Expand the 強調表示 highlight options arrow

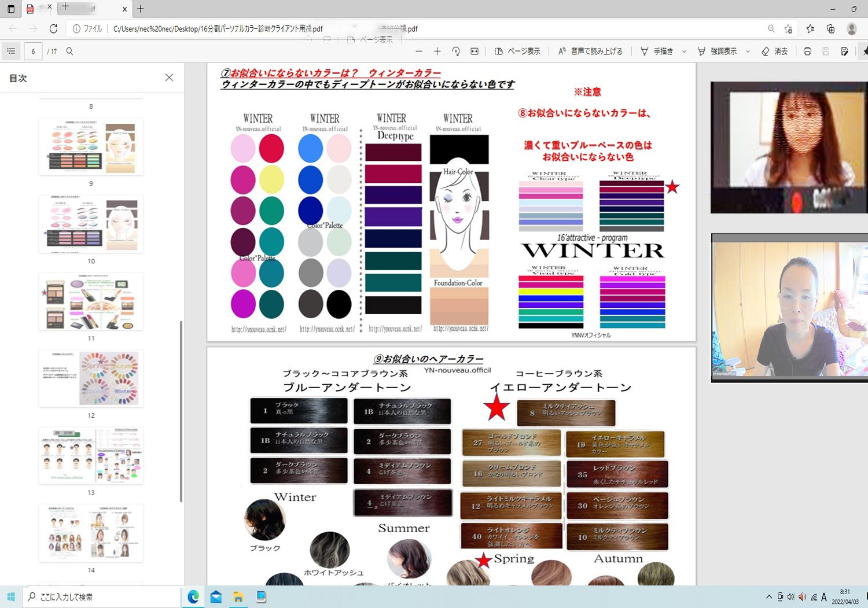click(x=748, y=51)
